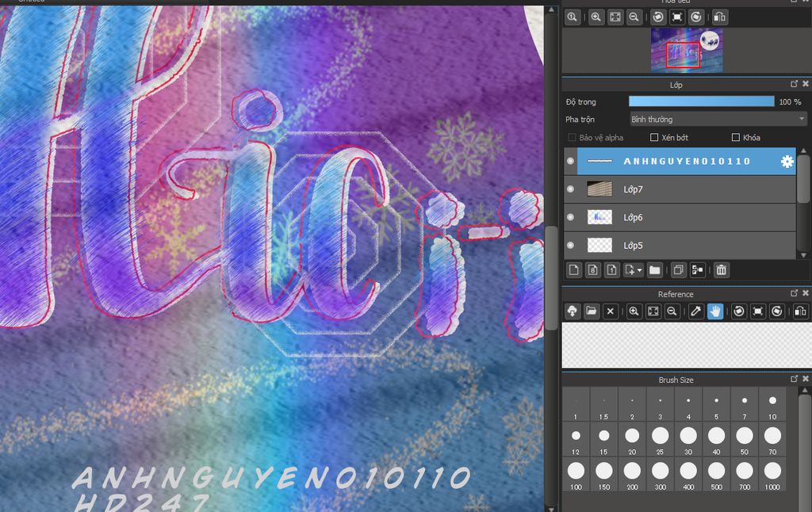
Task: Close the current reference image
Action: coord(610,311)
